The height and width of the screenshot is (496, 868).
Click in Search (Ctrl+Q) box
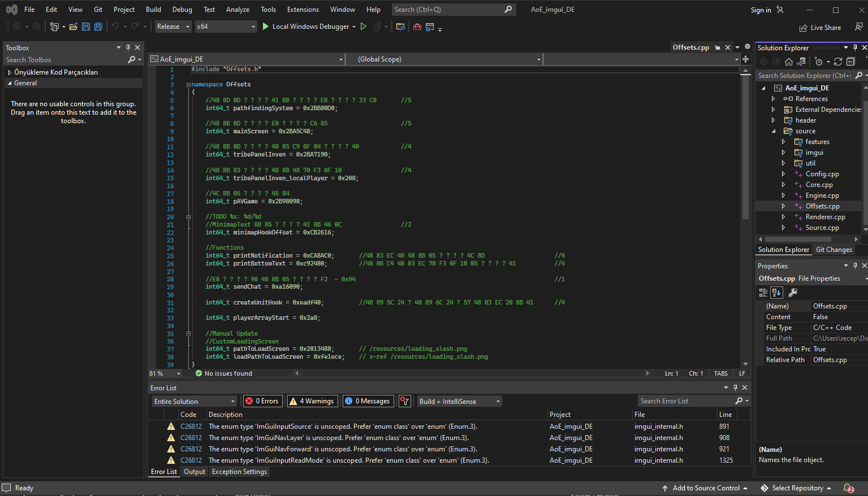click(453, 10)
